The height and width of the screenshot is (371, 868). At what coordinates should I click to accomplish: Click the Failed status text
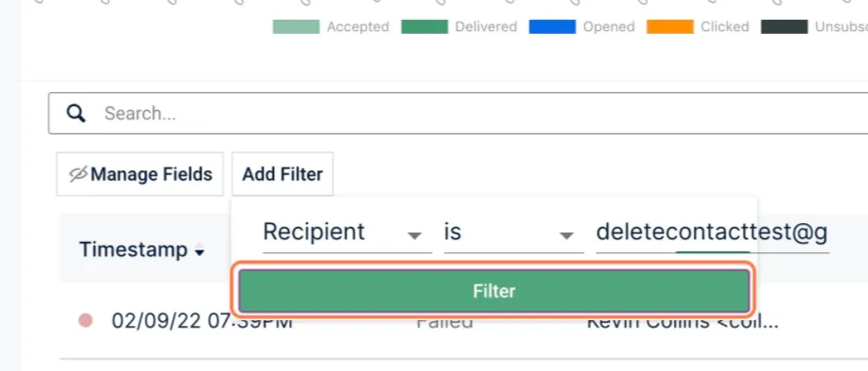[x=444, y=322]
